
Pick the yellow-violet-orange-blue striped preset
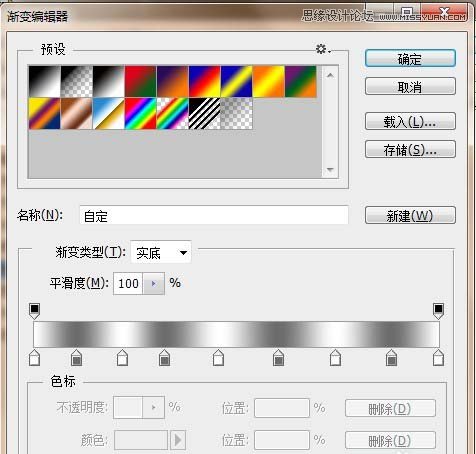tap(45, 113)
